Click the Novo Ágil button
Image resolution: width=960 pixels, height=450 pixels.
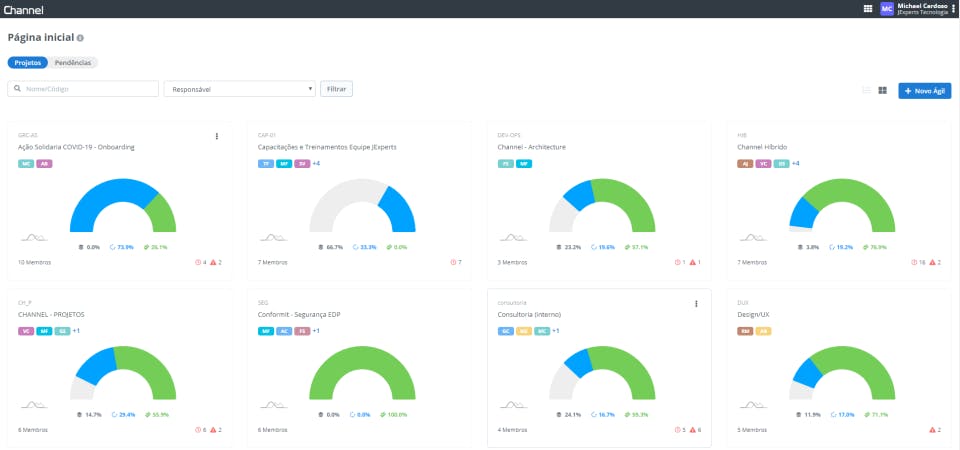pyautogui.click(x=924, y=91)
